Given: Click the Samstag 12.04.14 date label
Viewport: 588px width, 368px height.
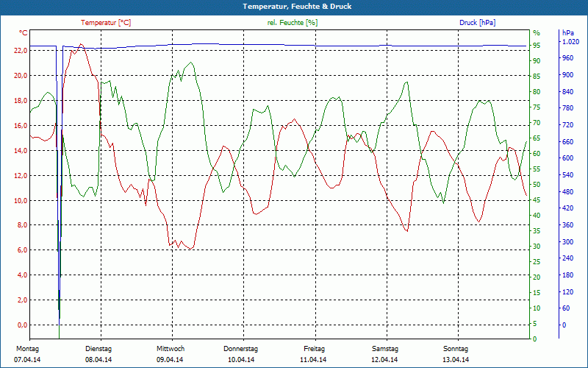Looking at the screenshot, I should point(385,354).
